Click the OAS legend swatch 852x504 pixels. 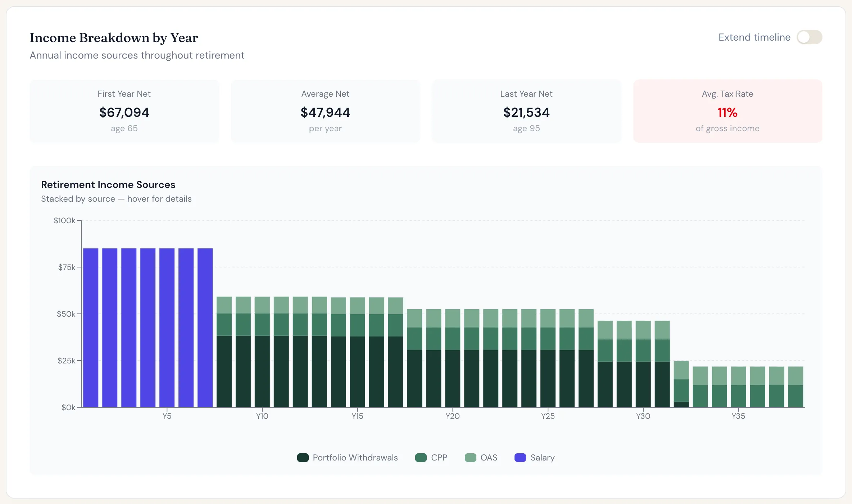pos(470,458)
